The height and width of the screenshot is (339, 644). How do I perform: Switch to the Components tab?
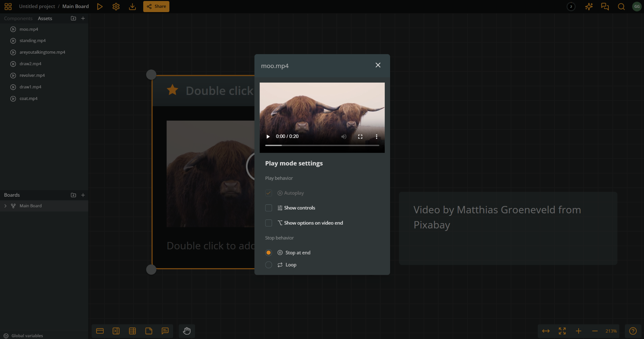point(18,18)
